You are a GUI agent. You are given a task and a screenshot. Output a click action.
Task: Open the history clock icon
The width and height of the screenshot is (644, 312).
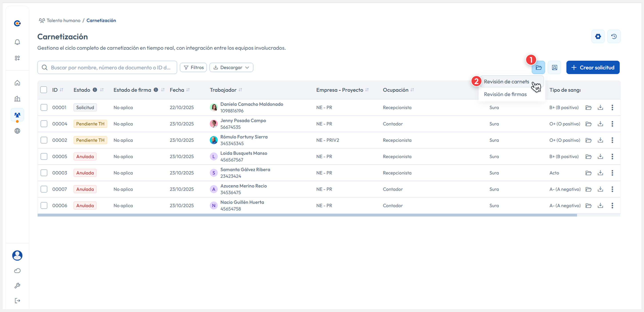[614, 36]
